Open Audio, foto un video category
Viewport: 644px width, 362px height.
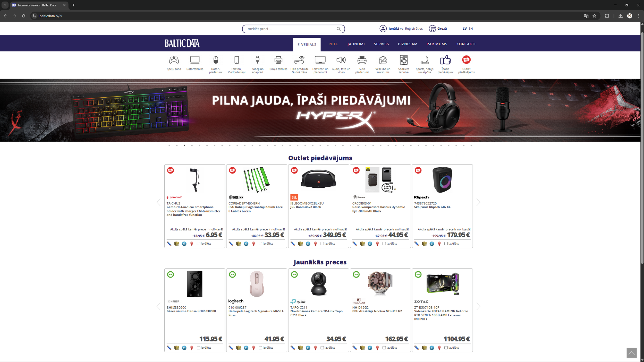[341, 64]
